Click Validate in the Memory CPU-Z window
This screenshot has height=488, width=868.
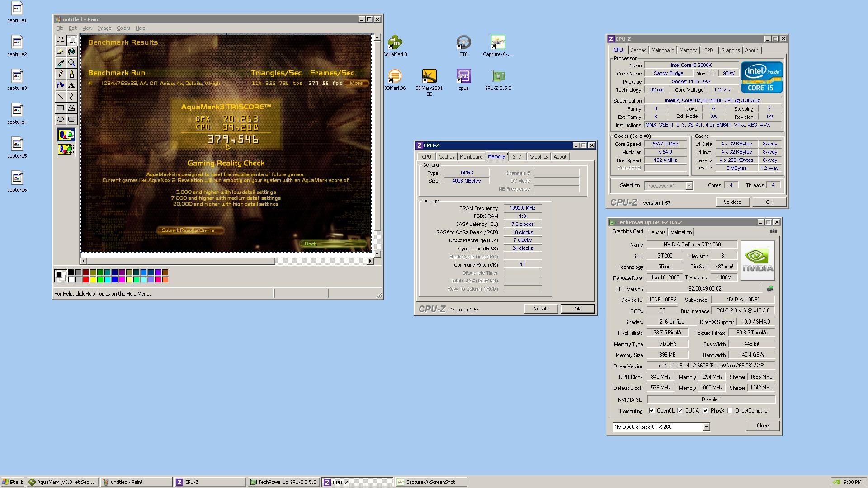[x=541, y=309]
